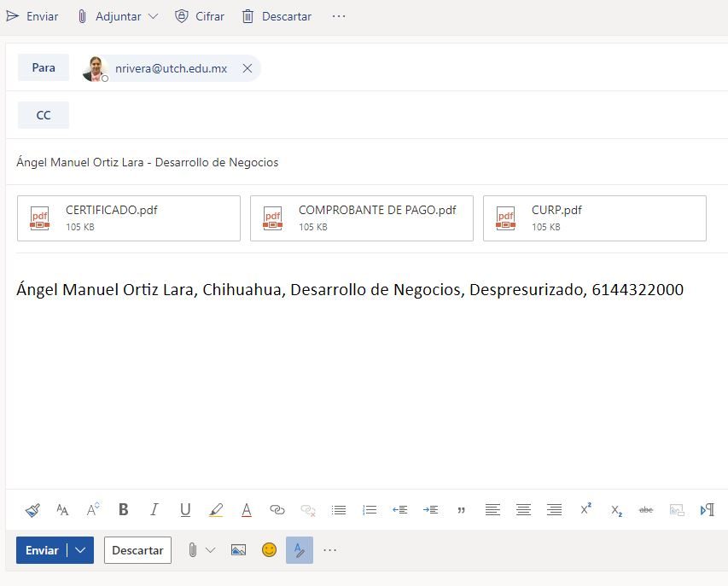Click the subject line field
This screenshot has width=728, height=586.
tap(367, 162)
